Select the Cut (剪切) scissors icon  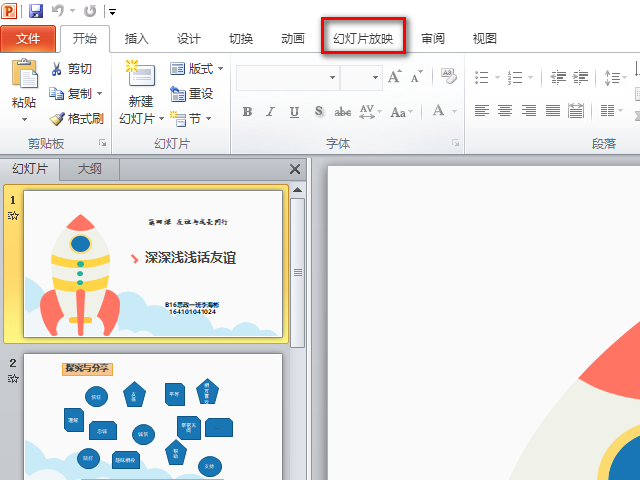[x=56, y=69]
